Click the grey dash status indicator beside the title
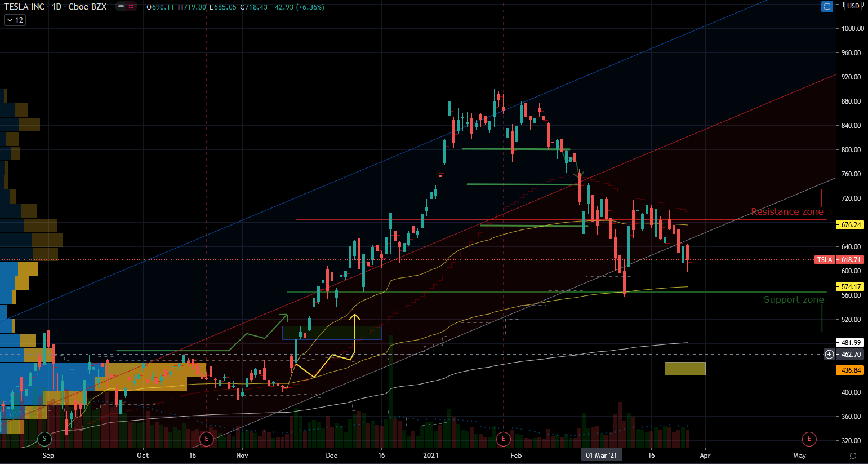 tap(121, 7)
